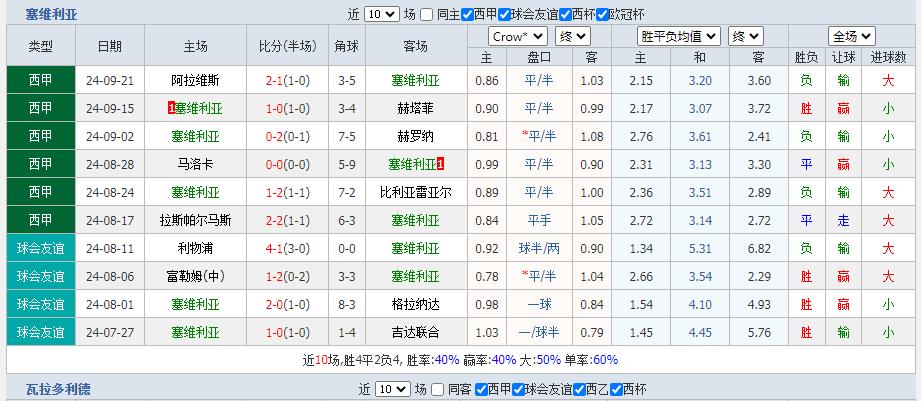The height and width of the screenshot is (401, 921).
Task: Uncheck 欧冠杯 filter checkbox
Action: pyautogui.click(x=602, y=15)
